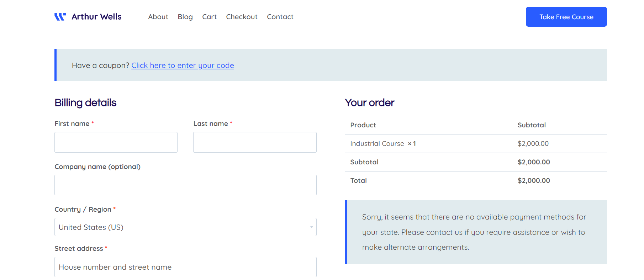This screenshot has width=644, height=280.
Task: Open the Country / Region dropdown
Action: (185, 227)
